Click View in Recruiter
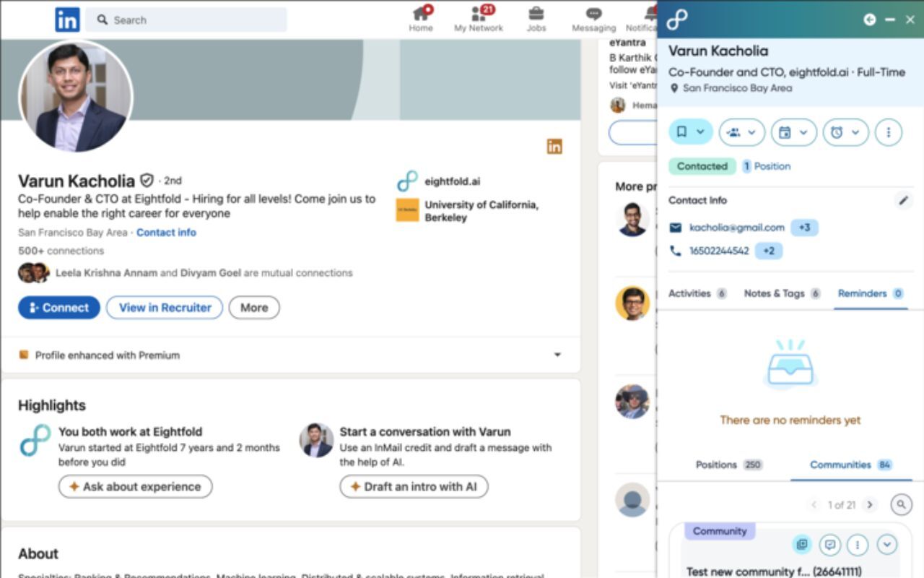Screen dimensions: 924x578 click(x=165, y=308)
